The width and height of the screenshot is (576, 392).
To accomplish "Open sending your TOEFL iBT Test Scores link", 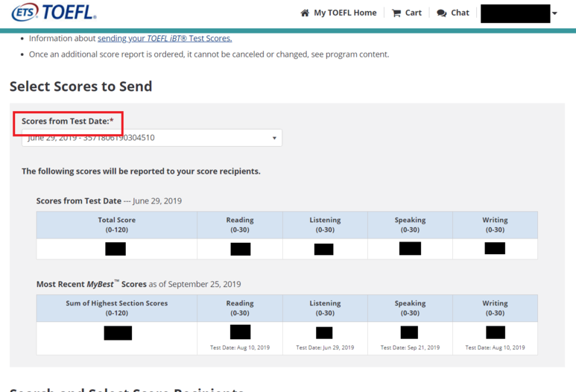I will 165,38.
